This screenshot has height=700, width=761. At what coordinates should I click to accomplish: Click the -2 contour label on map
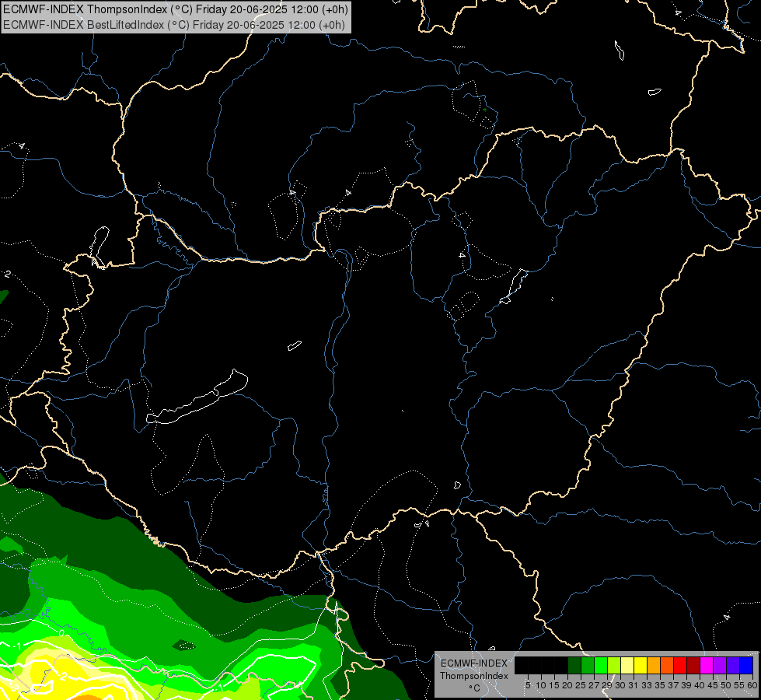pyautogui.click(x=63, y=677)
